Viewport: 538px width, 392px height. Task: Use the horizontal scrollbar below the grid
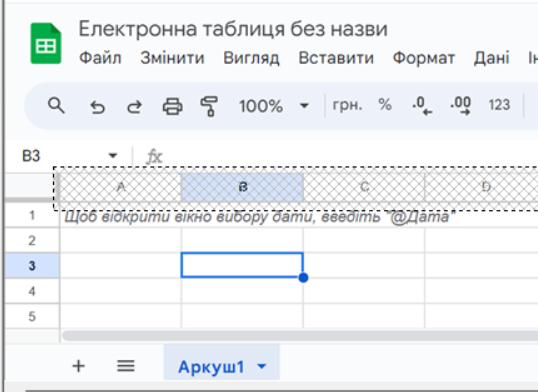[x=300, y=336]
